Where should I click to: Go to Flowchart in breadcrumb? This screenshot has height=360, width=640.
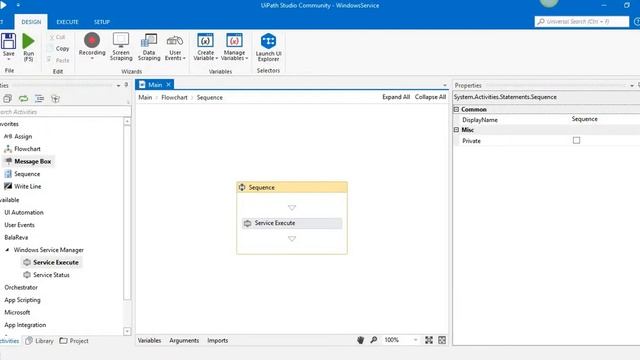[x=174, y=98]
